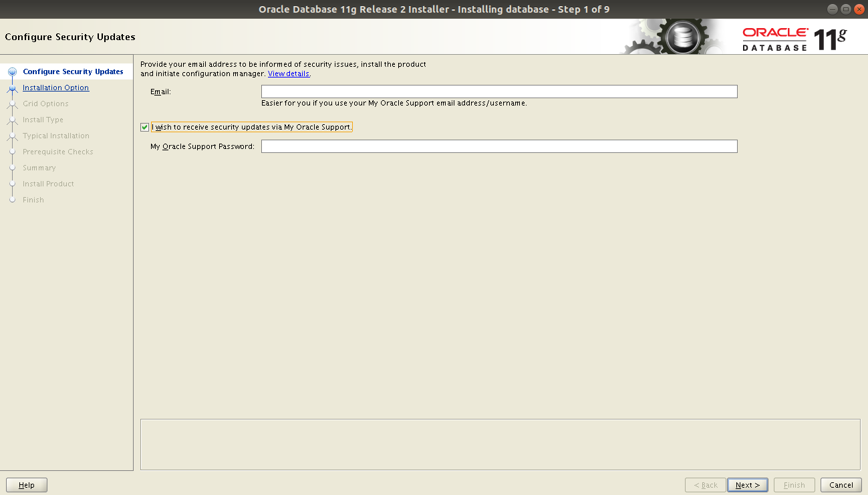Select the Installation Option step
868x495 pixels.
click(55, 88)
